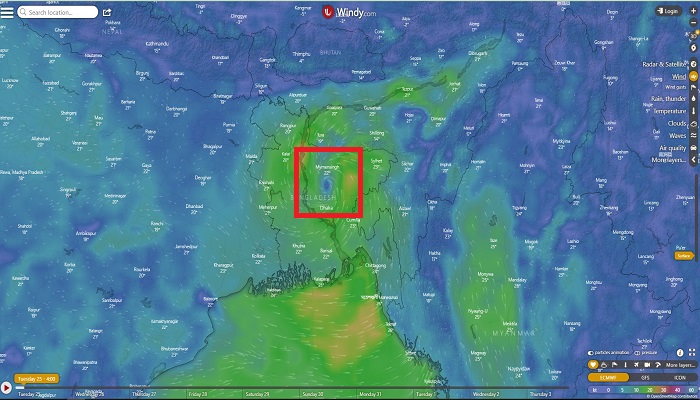The image size is (700, 400).
Task: Zoom in with the plus button
Action: [x=693, y=11]
